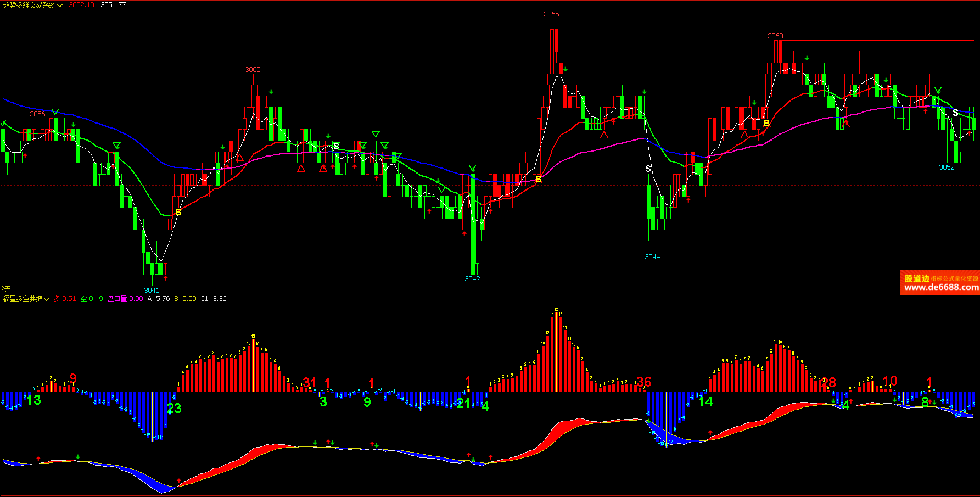980x497 pixels.
Task: Expand the 福星多空共振 indicator dropdown
Action: click(47, 299)
